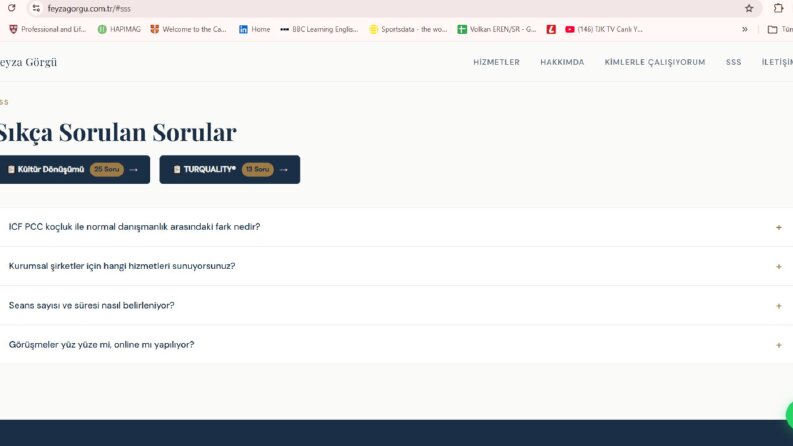Expand the ICF PCC koçluk question

(396, 227)
